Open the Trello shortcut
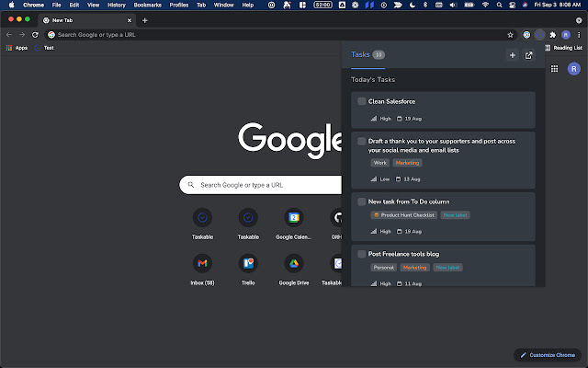Viewport: 588px width, 368px height. click(x=248, y=263)
